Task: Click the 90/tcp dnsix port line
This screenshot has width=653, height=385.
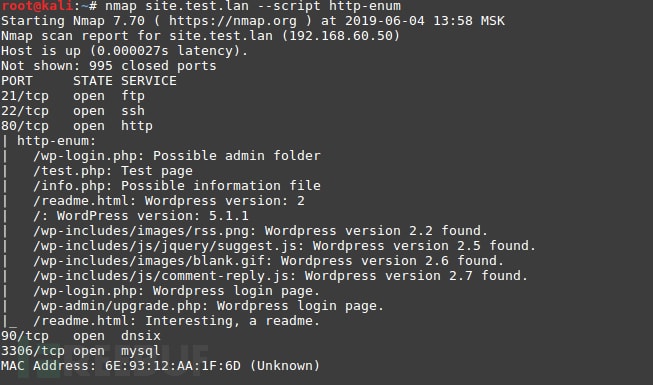Action: (x=81, y=336)
